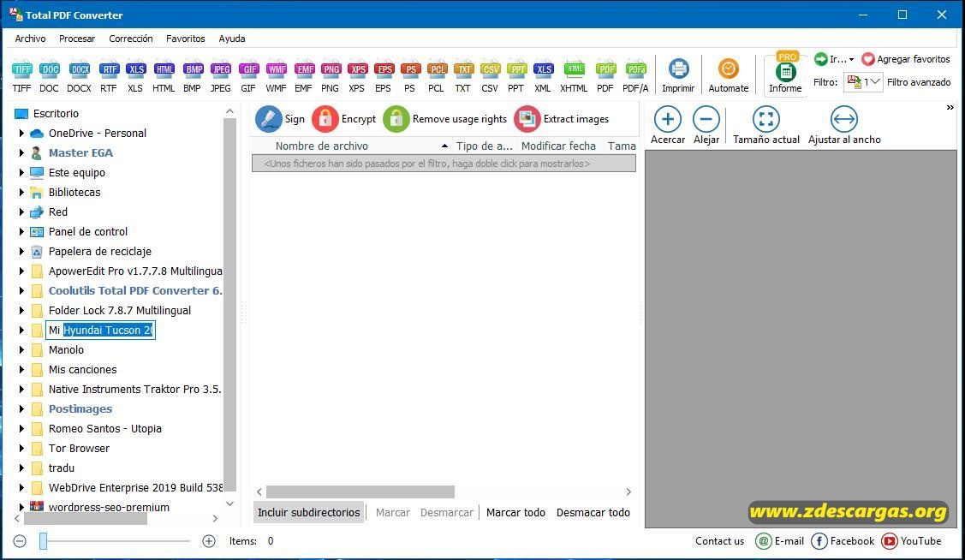Select the DOC conversion icon
The height and width of the screenshot is (560, 965).
click(50, 76)
